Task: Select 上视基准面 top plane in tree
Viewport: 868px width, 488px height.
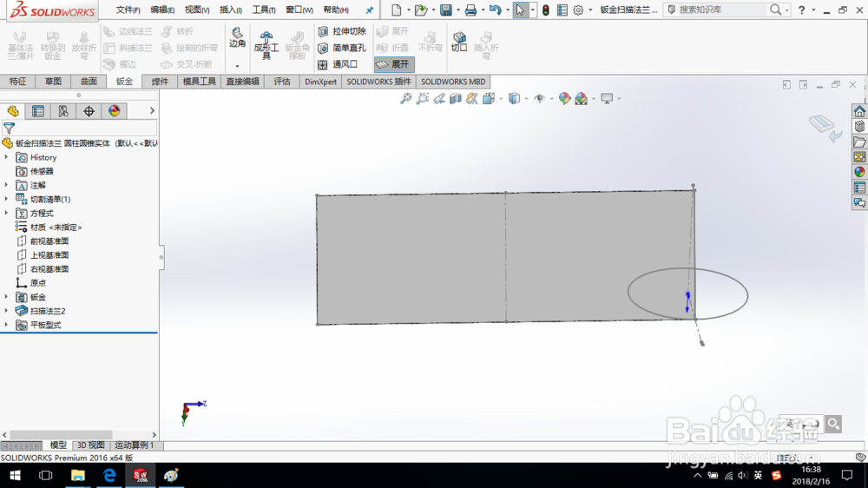Action: pos(43,254)
